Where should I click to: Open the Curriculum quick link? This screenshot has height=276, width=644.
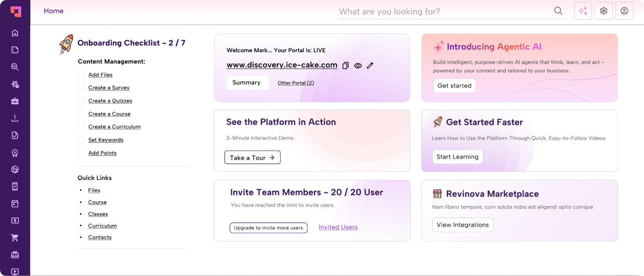(102, 226)
